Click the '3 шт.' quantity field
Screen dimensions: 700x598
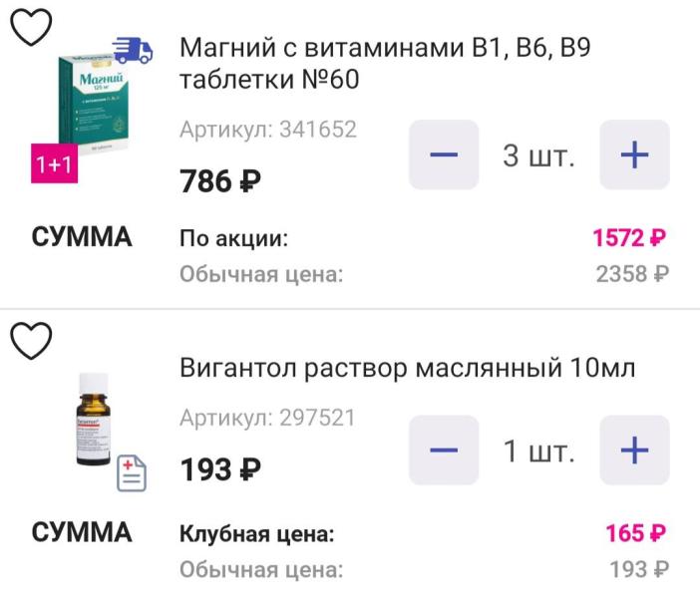tap(538, 155)
